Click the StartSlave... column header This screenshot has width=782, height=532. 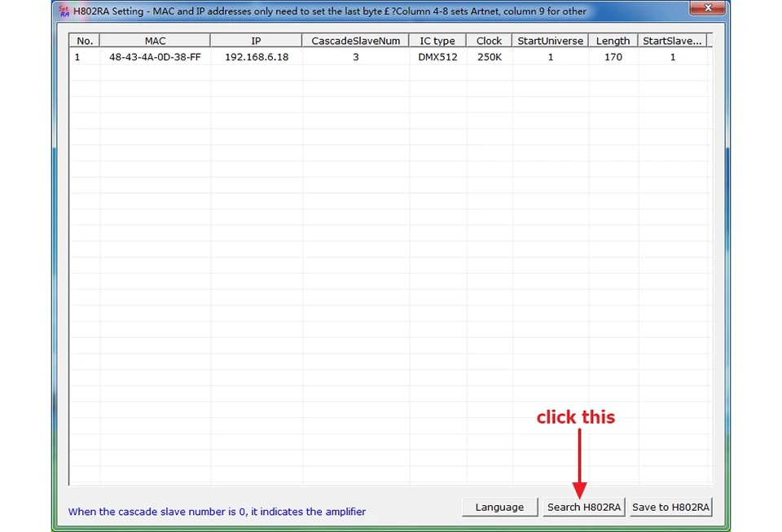pyautogui.click(x=672, y=41)
